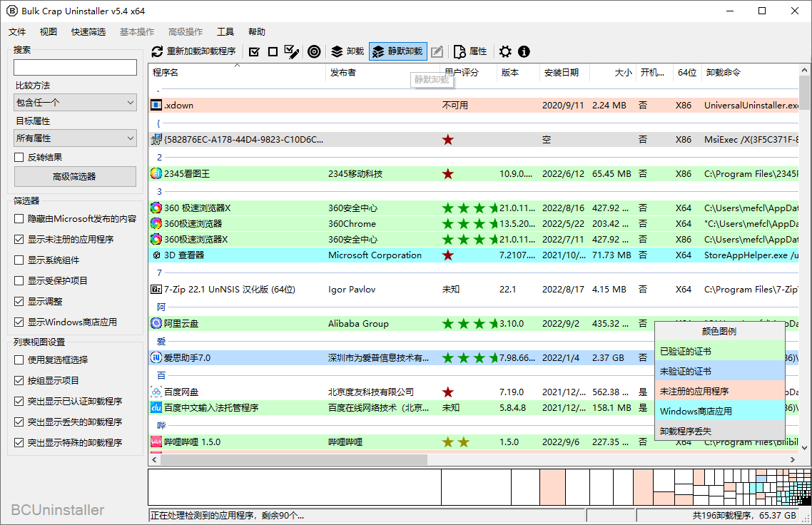Click the 高级筛选器 button
The width and height of the screenshot is (812, 525).
click(x=74, y=176)
